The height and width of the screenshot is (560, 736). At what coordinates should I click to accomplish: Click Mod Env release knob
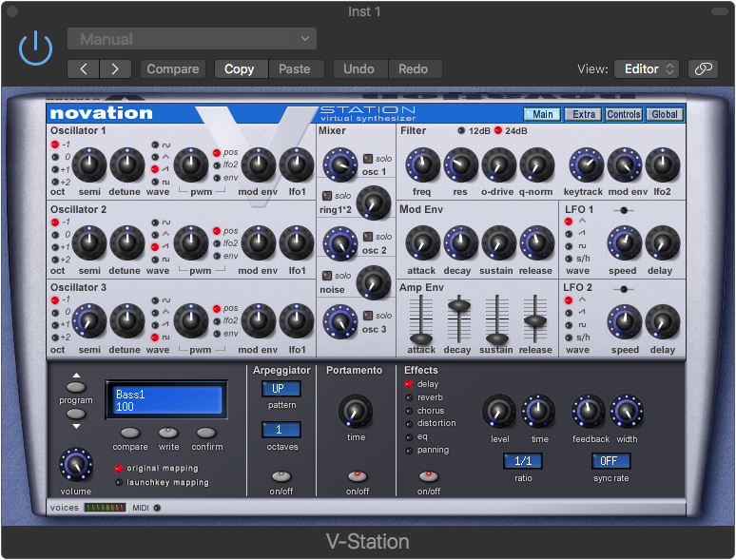click(536, 243)
